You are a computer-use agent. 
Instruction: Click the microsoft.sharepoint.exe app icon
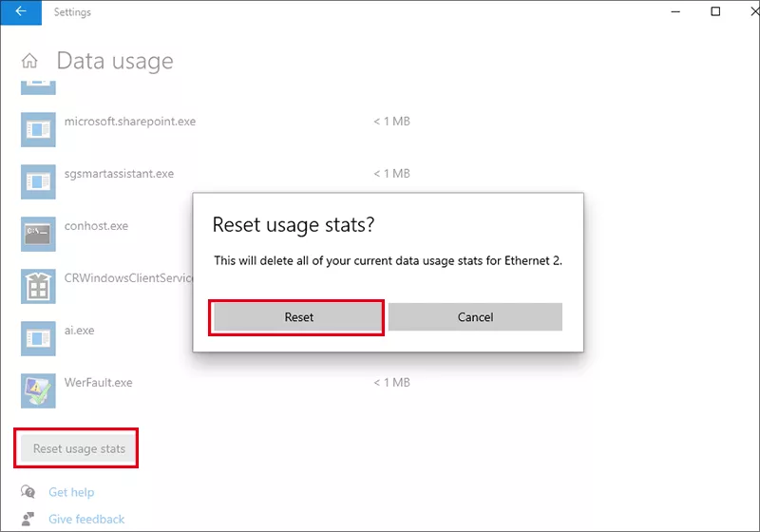(x=38, y=129)
